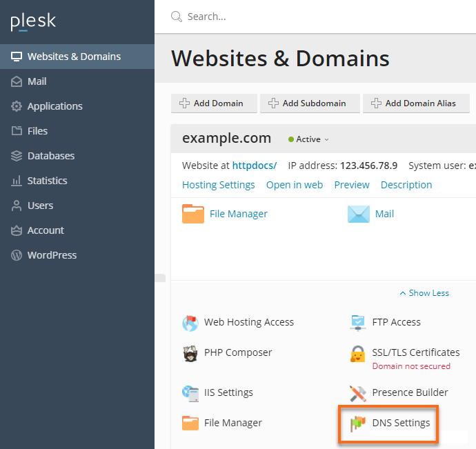
Task: Click the Add Subdomain button
Action: [310, 103]
